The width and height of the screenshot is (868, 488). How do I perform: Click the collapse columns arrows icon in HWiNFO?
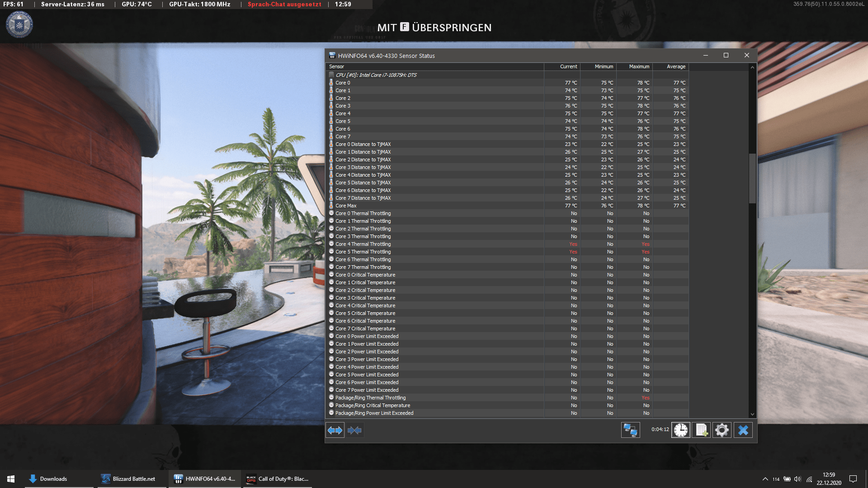tap(354, 430)
